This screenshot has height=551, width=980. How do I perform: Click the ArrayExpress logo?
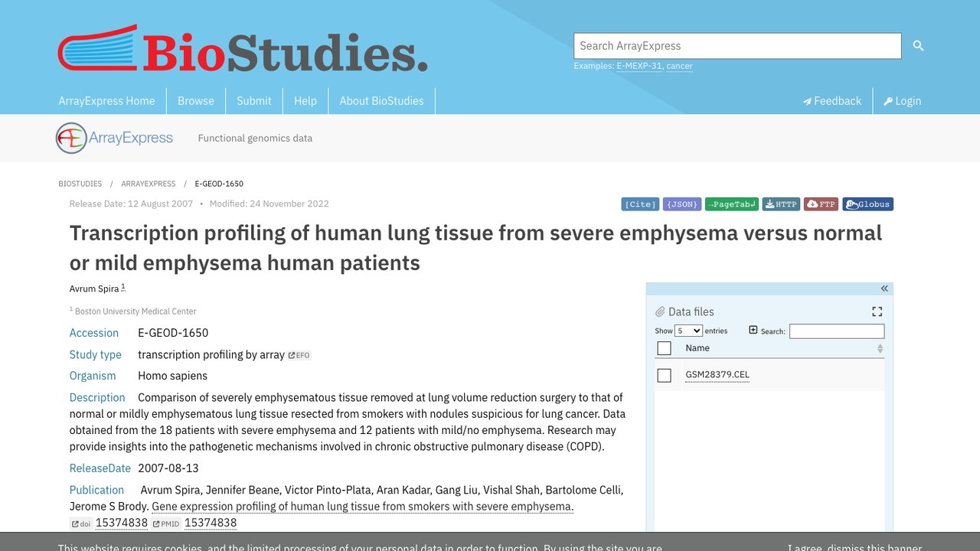(115, 138)
